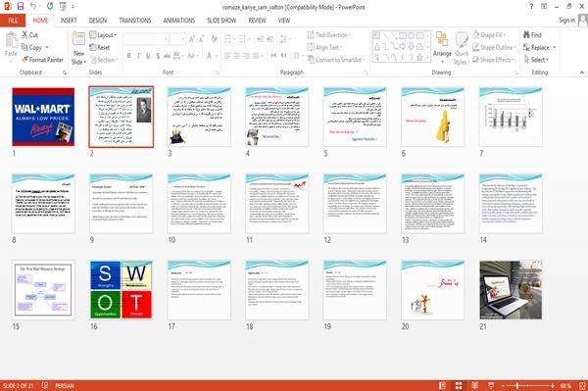Click the Repeat/Redo icon

(50, 6)
